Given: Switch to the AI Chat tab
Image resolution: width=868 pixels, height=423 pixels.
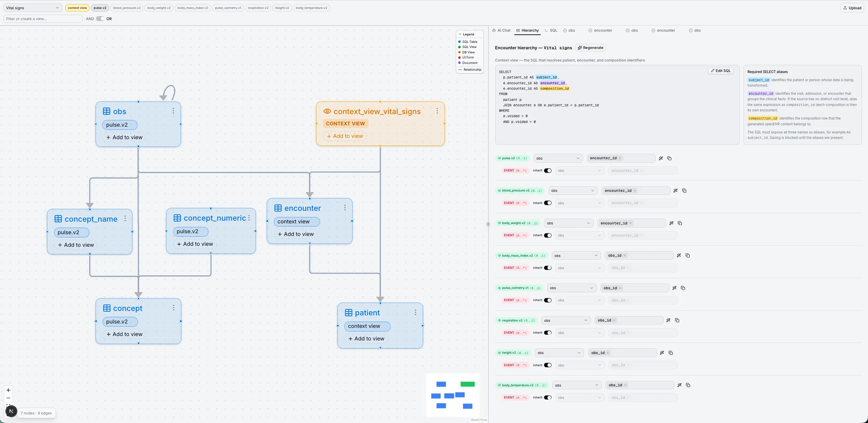Looking at the screenshot, I should 501,30.
